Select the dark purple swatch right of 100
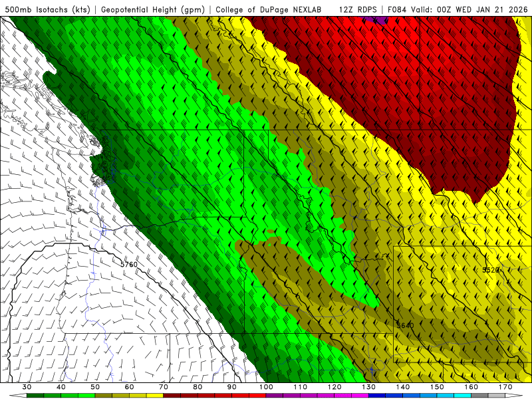Viewport: 532px width, 399px height. tap(275, 396)
